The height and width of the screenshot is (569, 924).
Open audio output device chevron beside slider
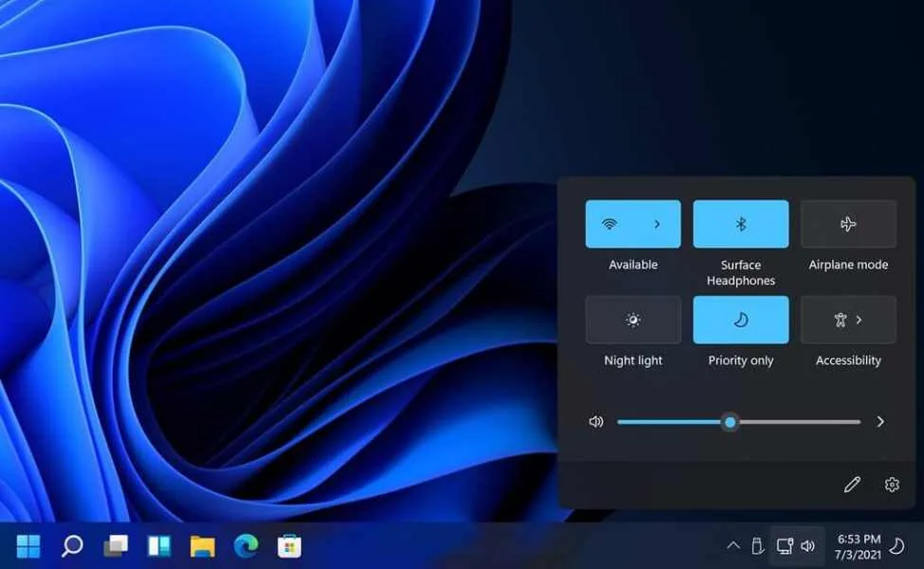click(x=880, y=422)
